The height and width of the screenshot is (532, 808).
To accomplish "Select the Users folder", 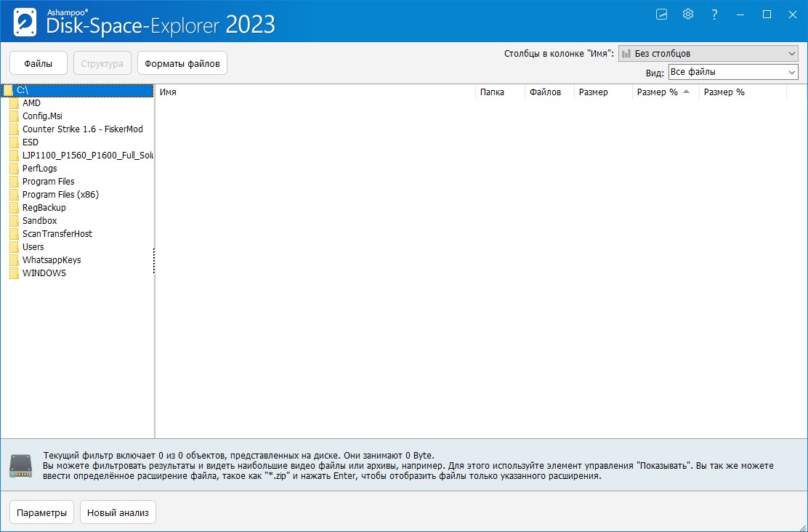I will (33, 247).
